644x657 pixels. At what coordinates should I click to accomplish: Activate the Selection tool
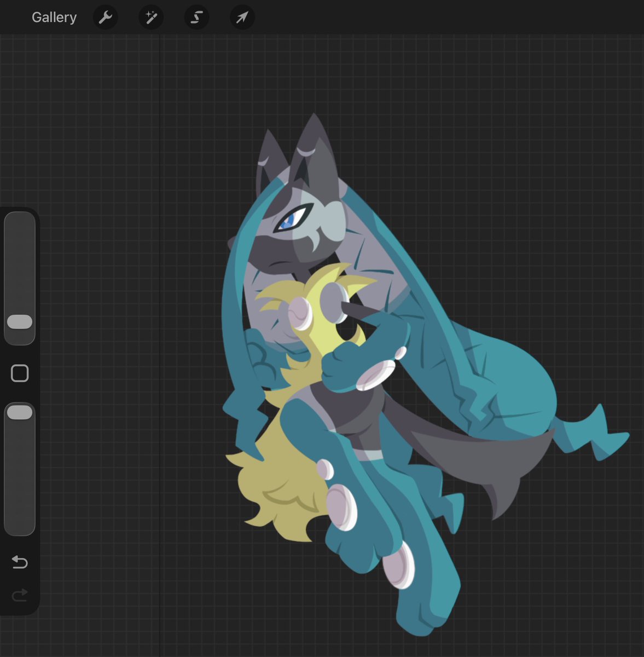196,18
